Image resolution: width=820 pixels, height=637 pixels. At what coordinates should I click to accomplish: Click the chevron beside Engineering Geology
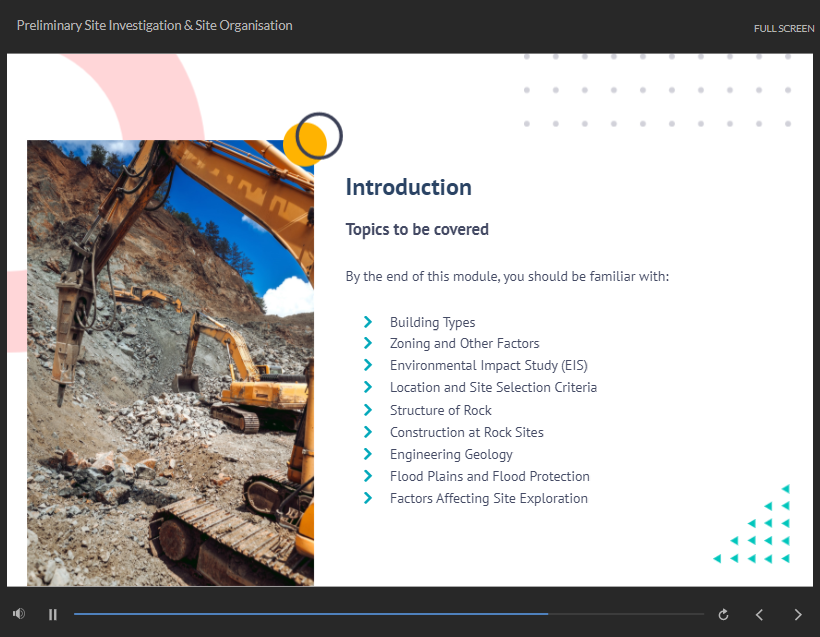(x=368, y=454)
